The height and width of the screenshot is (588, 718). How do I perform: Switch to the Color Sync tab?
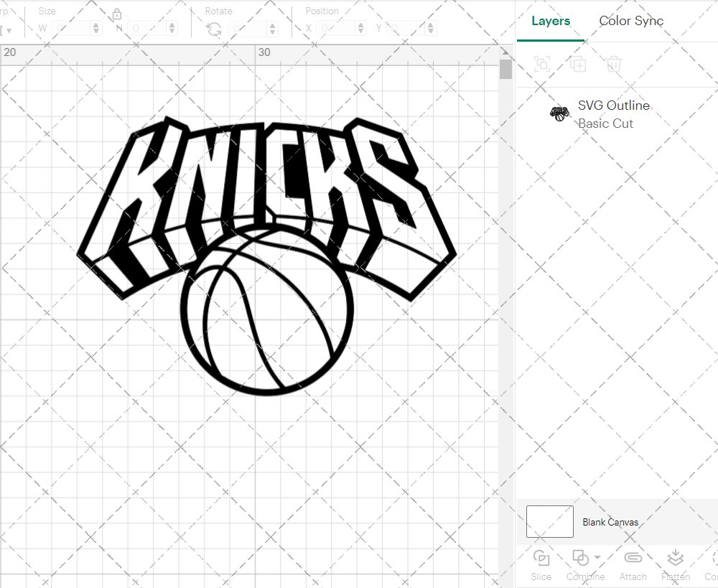tap(631, 21)
